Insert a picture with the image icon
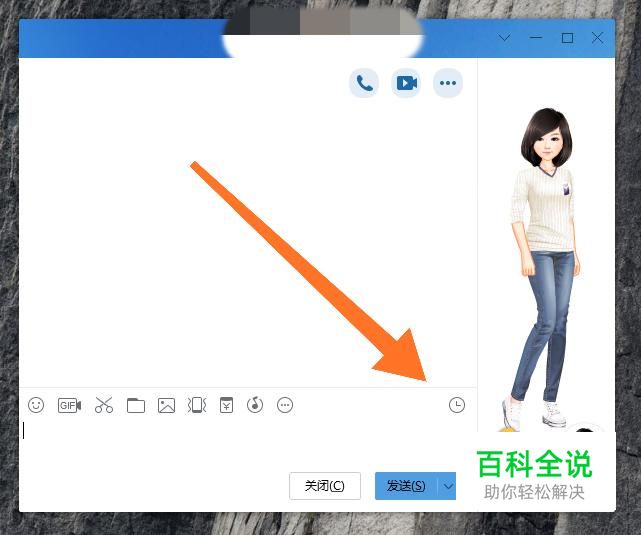Viewport: 641px width, 535px height. (x=166, y=405)
